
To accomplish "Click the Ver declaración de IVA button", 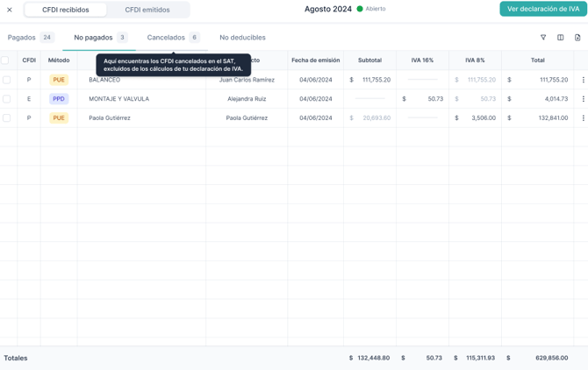I will click(542, 9).
